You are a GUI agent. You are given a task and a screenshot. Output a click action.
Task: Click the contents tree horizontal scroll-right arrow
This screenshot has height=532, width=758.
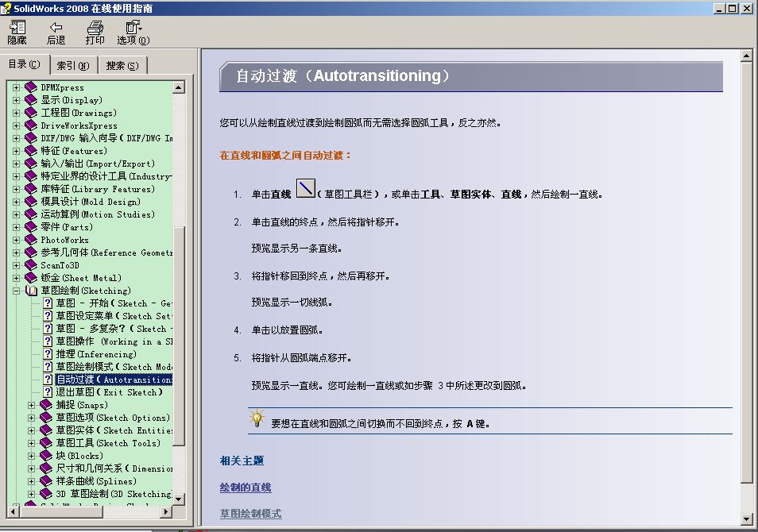pyautogui.click(x=166, y=511)
